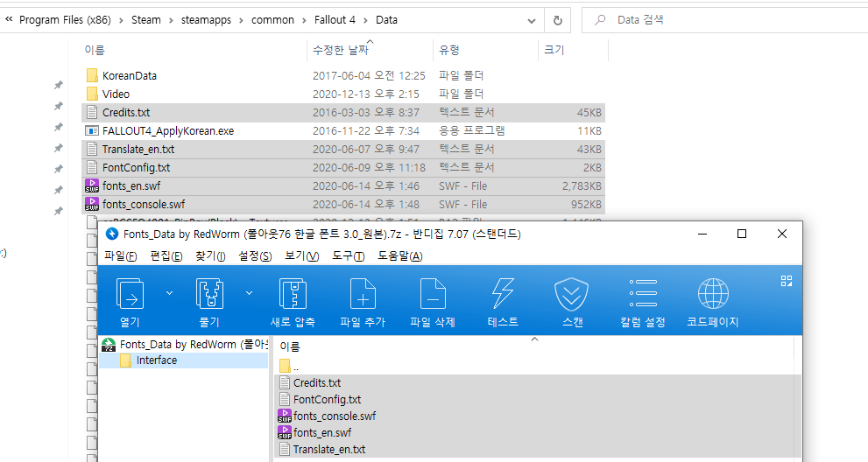The height and width of the screenshot is (462, 868).
Task: Click the Test (테스트) lightning icon
Action: (x=503, y=293)
